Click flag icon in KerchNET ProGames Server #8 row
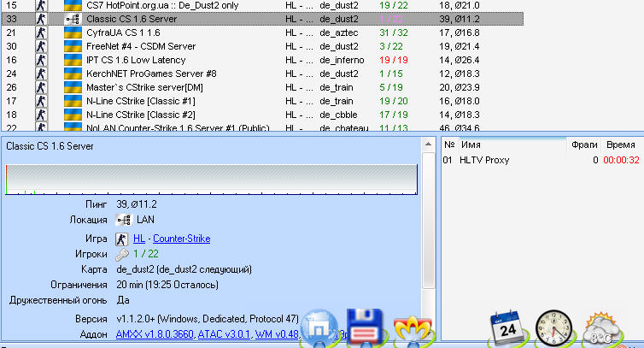Screen dimensions: 644x348 pos(73,74)
